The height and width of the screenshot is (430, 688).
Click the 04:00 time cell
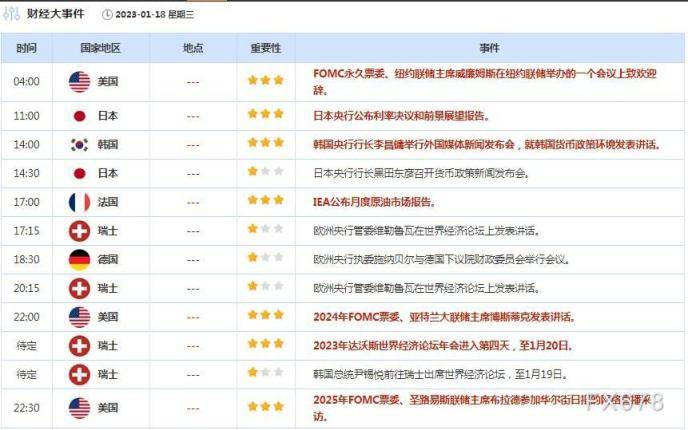(x=26, y=82)
